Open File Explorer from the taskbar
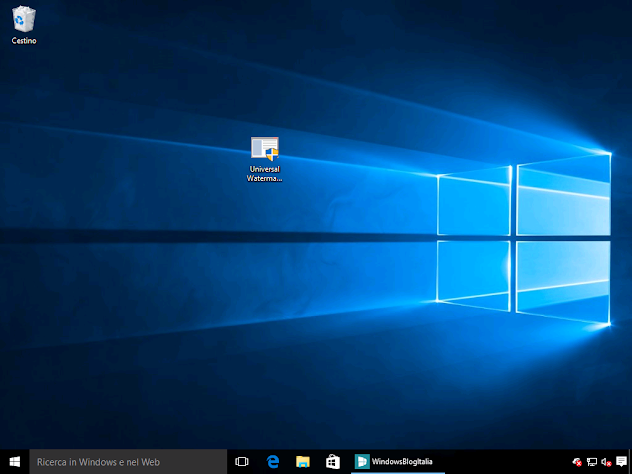632x474 pixels. coord(303,462)
